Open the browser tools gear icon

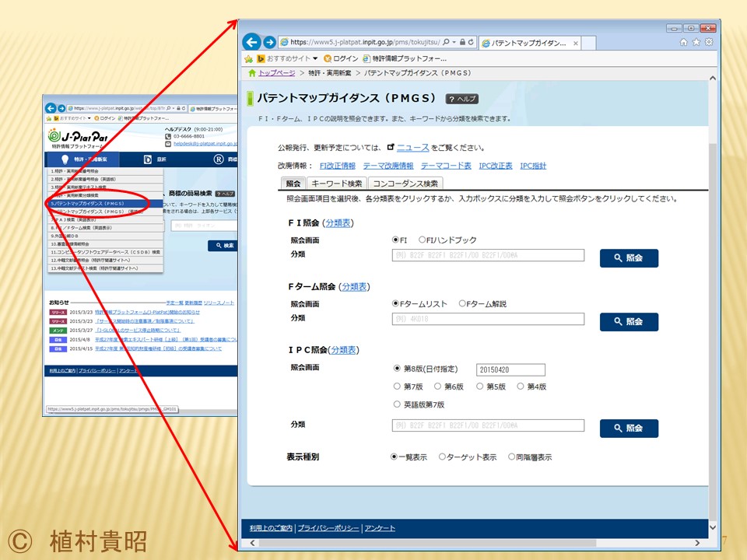point(709,42)
